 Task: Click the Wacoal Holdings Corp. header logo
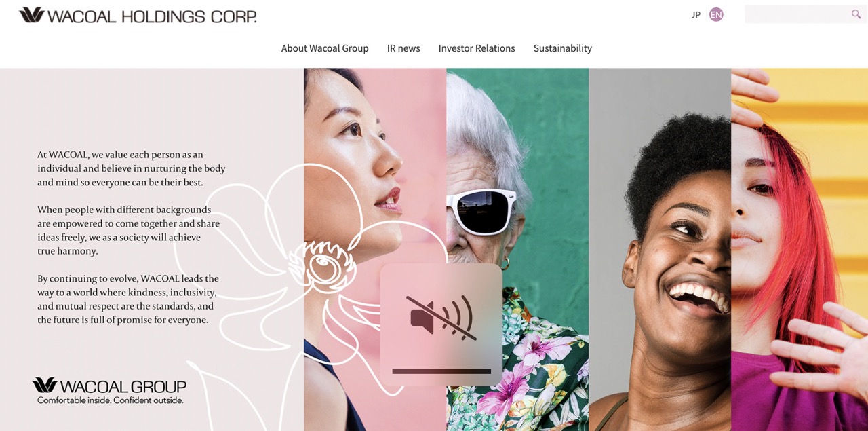tap(138, 15)
